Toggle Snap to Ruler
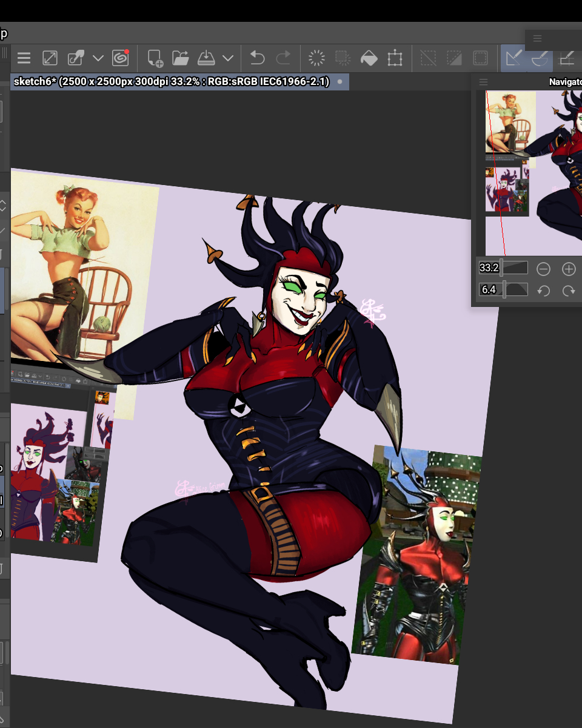 pyautogui.click(x=514, y=58)
